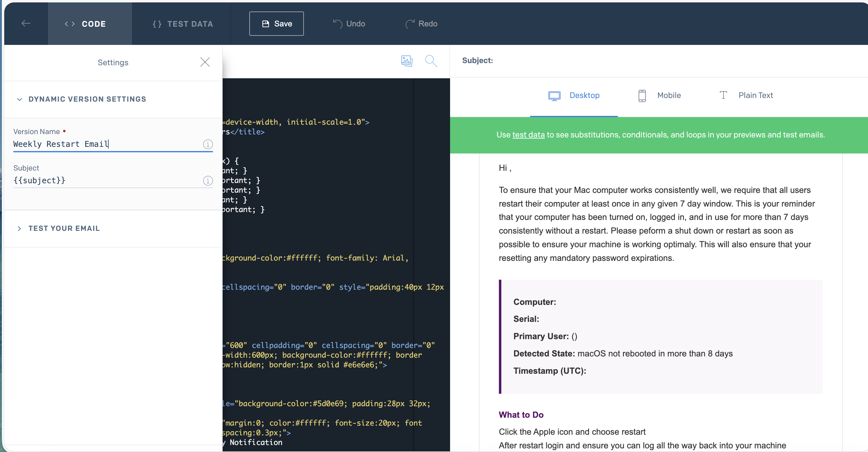Click in the Version Name field

101,144
